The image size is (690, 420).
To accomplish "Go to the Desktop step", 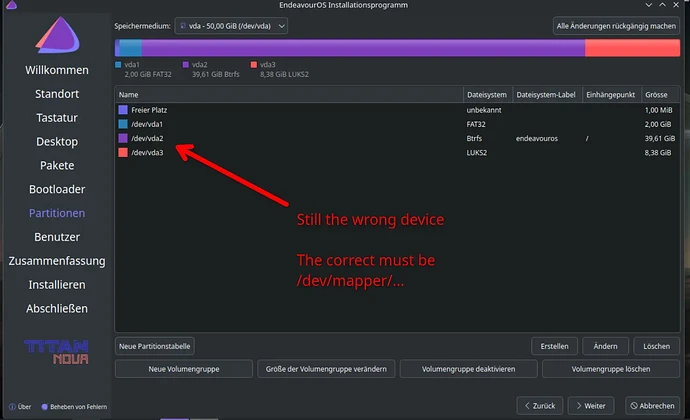I will [57, 141].
